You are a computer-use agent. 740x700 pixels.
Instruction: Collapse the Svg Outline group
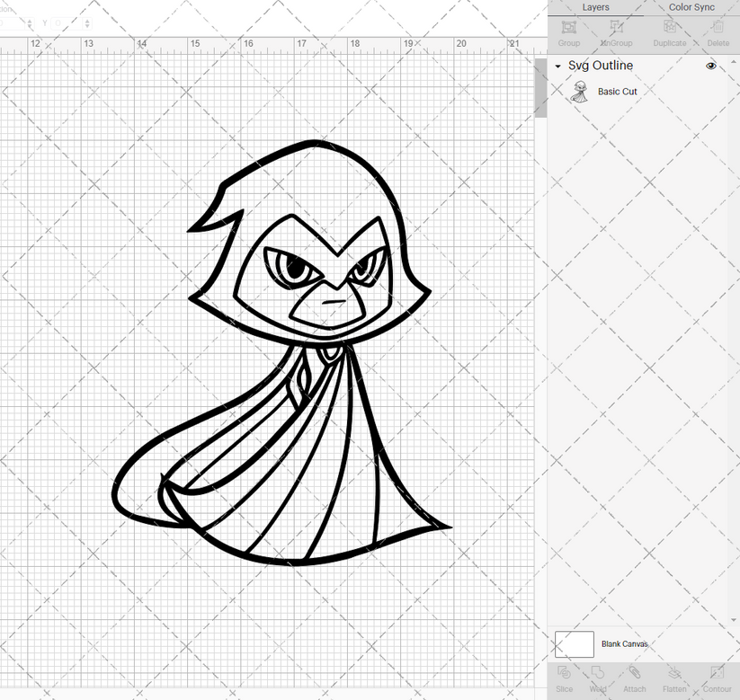click(557, 66)
